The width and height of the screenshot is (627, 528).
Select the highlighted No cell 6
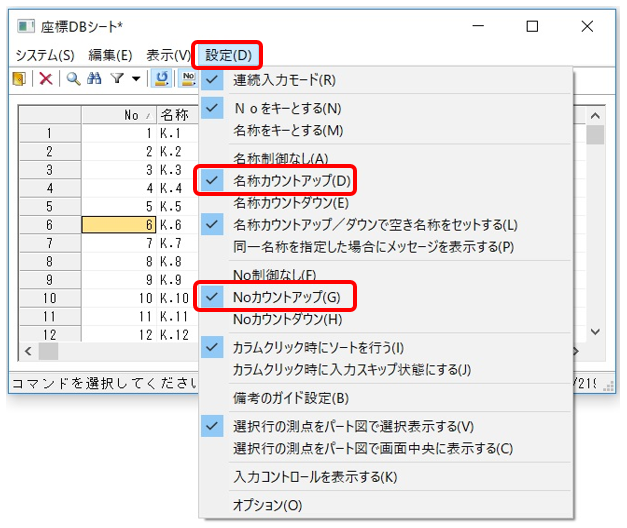tap(119, 225)
